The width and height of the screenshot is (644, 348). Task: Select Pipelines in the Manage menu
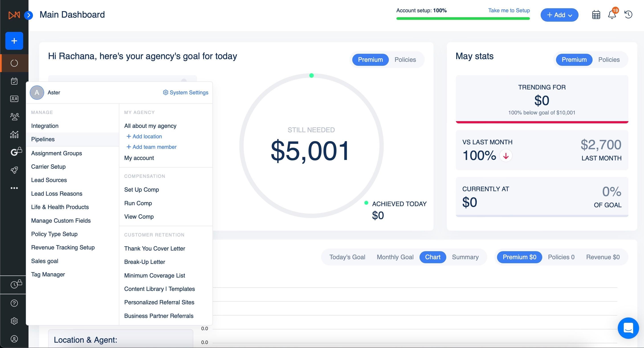[43, 139]
